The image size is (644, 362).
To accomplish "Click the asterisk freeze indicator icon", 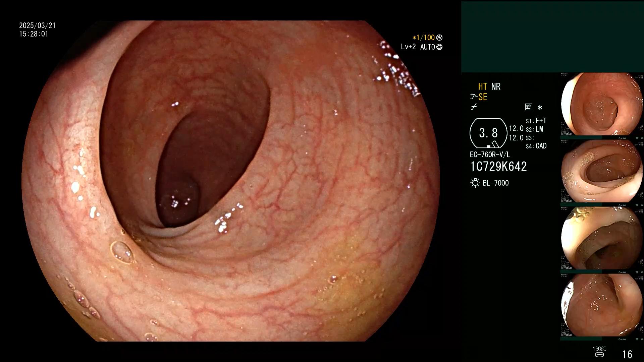I will click(540, 108).
